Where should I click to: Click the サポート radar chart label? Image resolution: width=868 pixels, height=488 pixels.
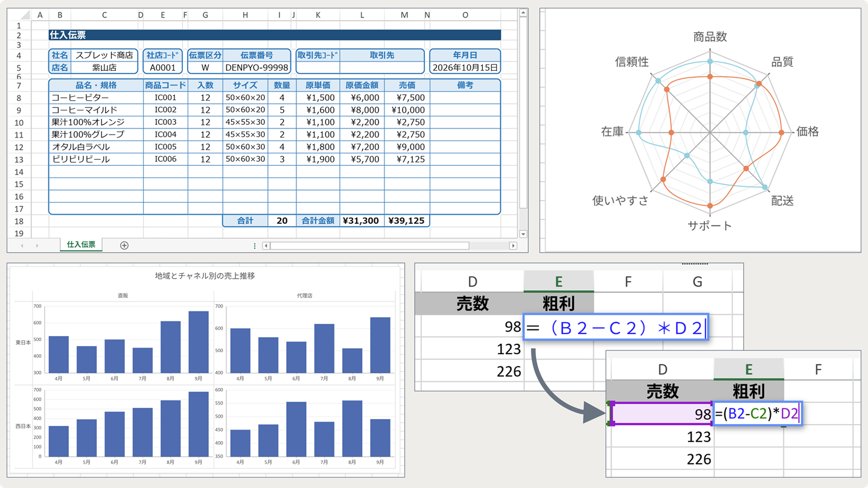[x=710, y=226]
